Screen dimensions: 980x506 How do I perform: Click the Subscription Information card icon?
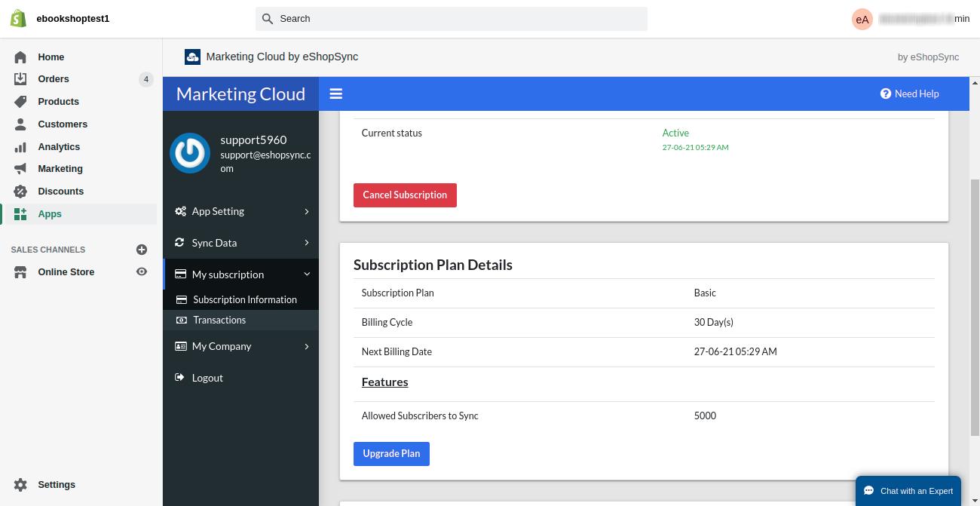coord(181,300)
